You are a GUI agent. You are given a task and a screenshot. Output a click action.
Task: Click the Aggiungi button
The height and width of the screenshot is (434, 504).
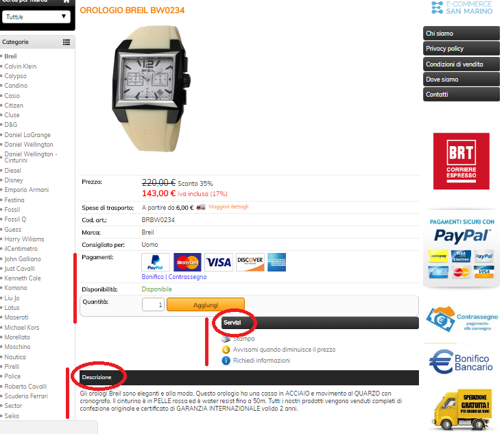coord(206,305)
